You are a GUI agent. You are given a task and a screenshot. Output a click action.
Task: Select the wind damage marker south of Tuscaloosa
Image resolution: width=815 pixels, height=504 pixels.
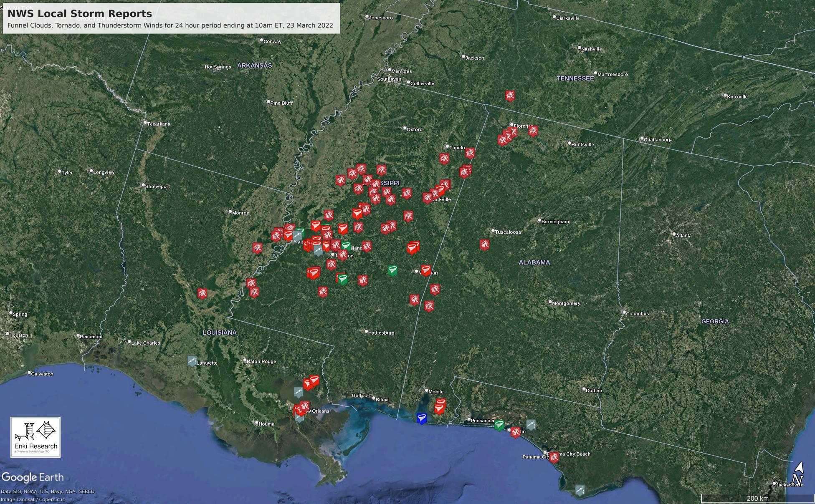point(485,244)
